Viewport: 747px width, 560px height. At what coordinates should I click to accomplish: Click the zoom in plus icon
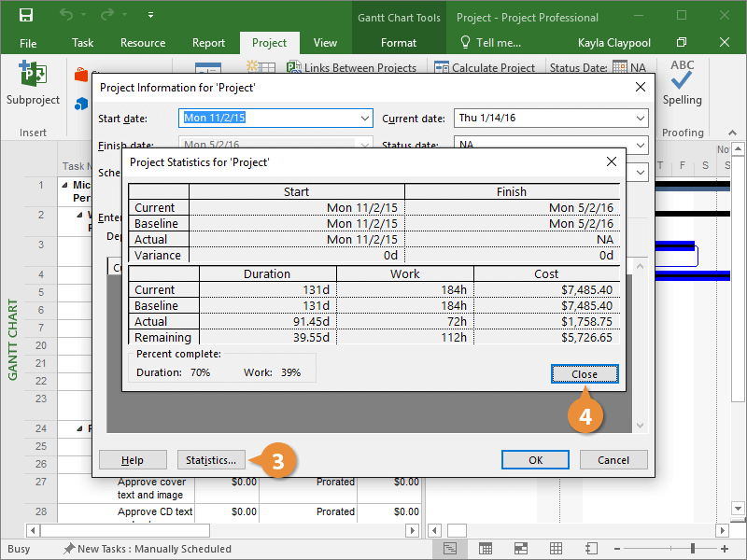[x=726, y=549]
